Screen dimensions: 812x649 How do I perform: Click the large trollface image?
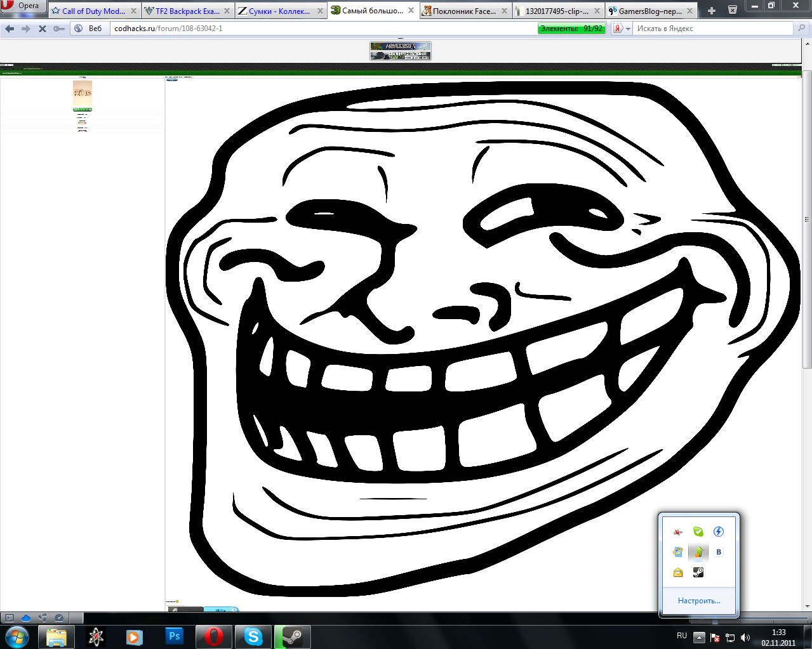click(x=483, y=339)
